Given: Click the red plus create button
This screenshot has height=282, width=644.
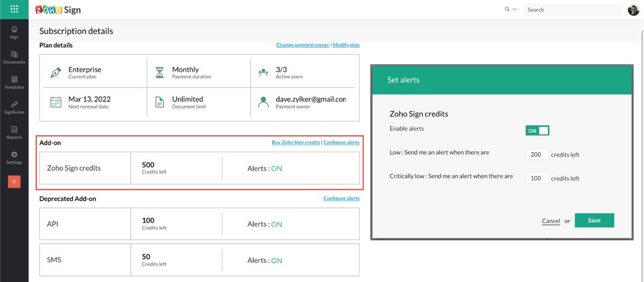Looking at the screenshot, I should point(14,182).
